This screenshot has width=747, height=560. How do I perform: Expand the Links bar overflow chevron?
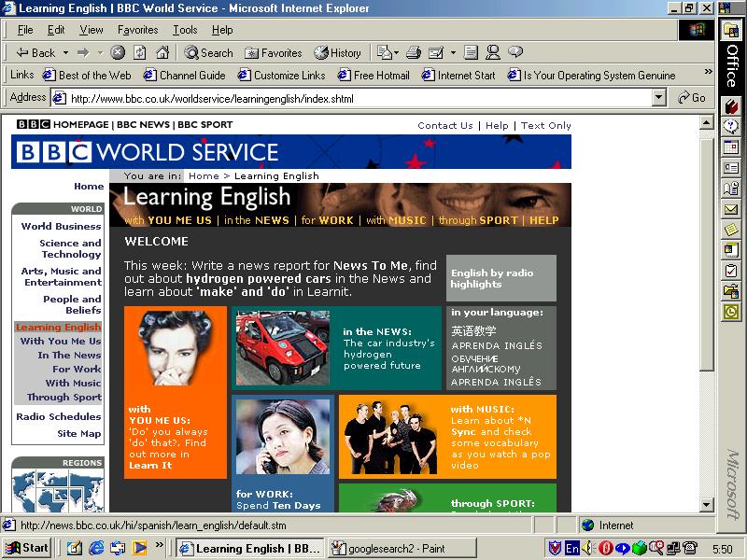(x=709, y=71)
